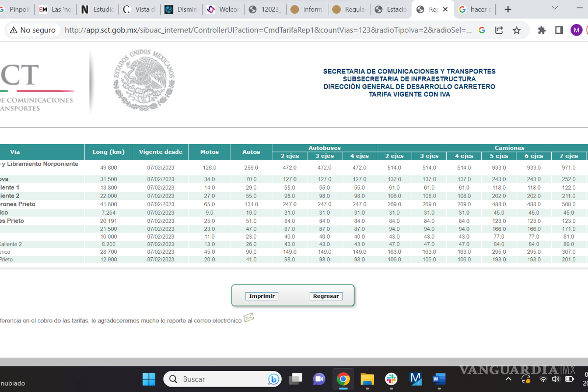The width and height of the screenshot is (588, 392).
Task: Click the envelope email icon below the table
Action: click(x=248, y=318)
